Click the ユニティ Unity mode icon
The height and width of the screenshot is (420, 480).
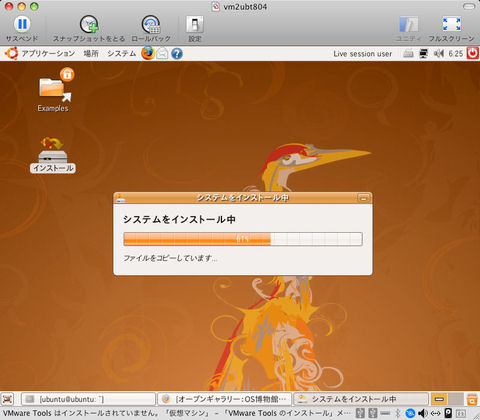pos(408,25)
